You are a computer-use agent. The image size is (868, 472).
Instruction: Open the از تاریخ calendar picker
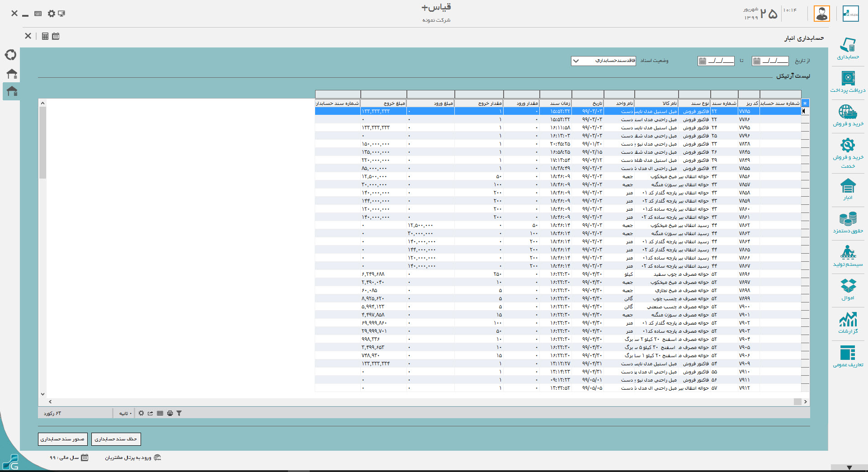click(757, 61)
